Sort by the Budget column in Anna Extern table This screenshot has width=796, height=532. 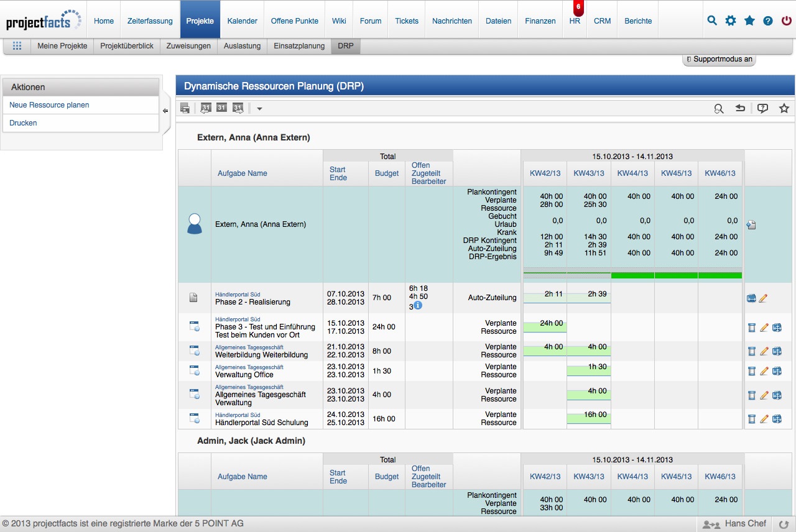point(387,173)
